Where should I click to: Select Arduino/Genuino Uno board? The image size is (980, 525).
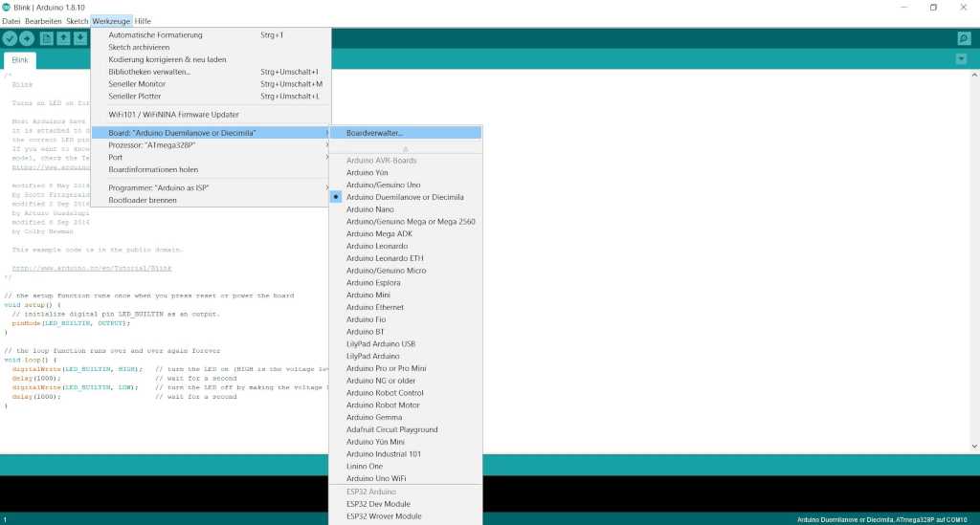coord(406,185)
